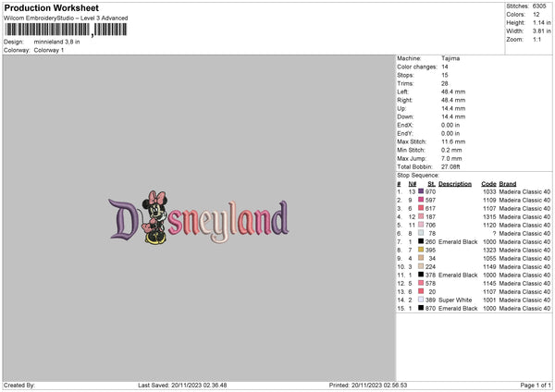Click the unknown code question mark in row 6
The width and height of the screenshot is (555, 392).
tap(494, 234)
